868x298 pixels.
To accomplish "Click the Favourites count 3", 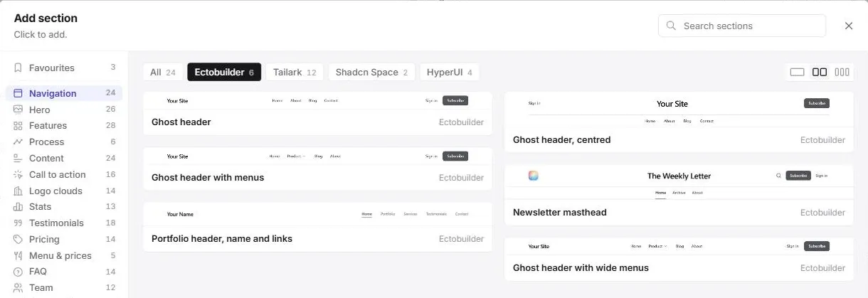I will pyautogui.click(x=113, y=68).
